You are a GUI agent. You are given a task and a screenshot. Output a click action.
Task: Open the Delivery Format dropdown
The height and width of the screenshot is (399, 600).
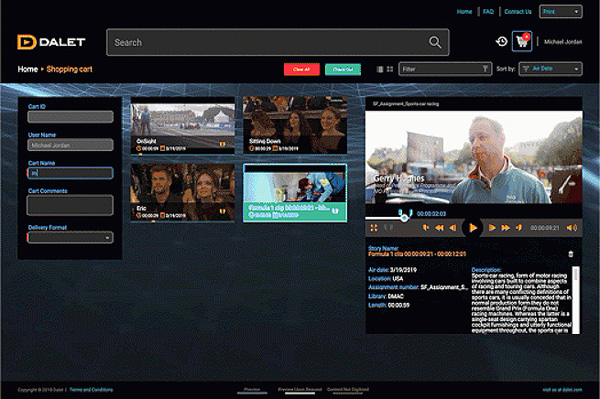pos(70,238)
